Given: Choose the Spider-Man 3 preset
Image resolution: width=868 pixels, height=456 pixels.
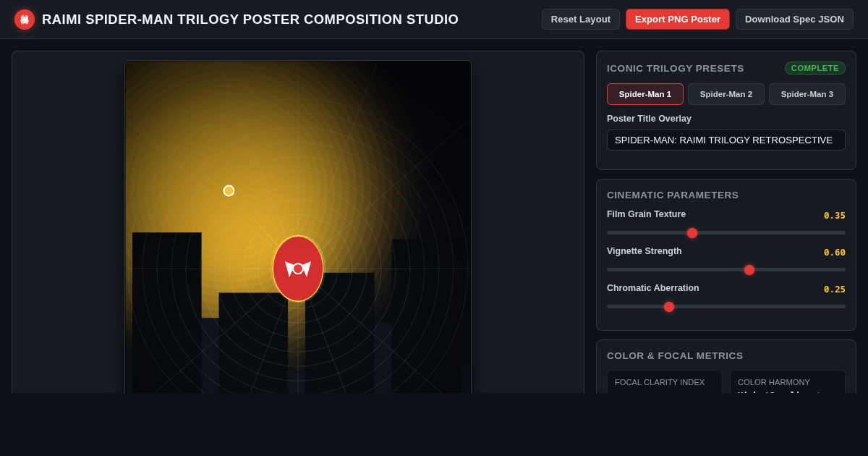Looking at the screenshot, I should (807, 94).
